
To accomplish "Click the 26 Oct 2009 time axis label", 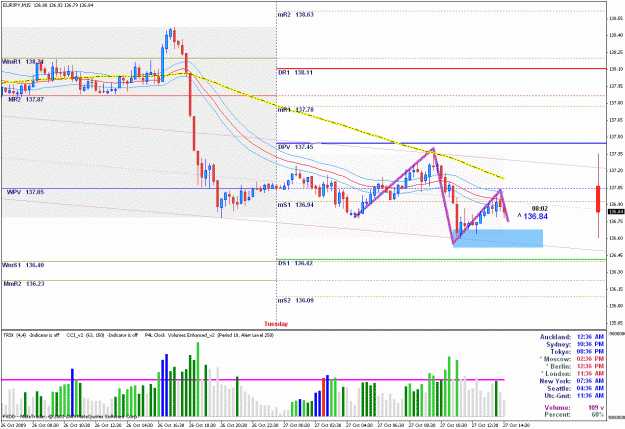I will click(13, 425).
